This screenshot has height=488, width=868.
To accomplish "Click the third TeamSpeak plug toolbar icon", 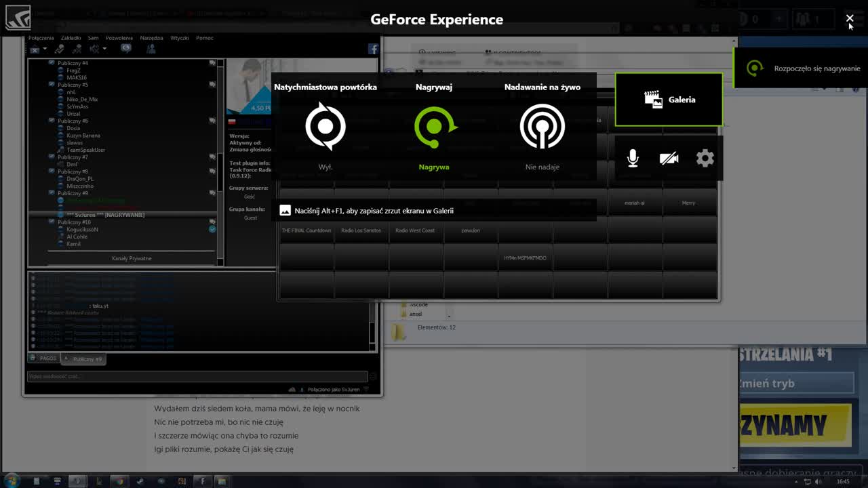I will click(x=77, y=49).
